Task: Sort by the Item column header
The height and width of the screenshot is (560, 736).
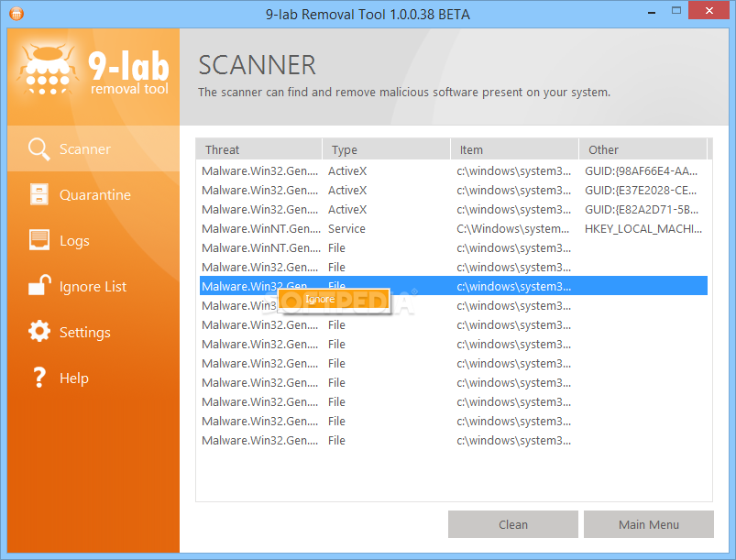Action: [515, 149]
